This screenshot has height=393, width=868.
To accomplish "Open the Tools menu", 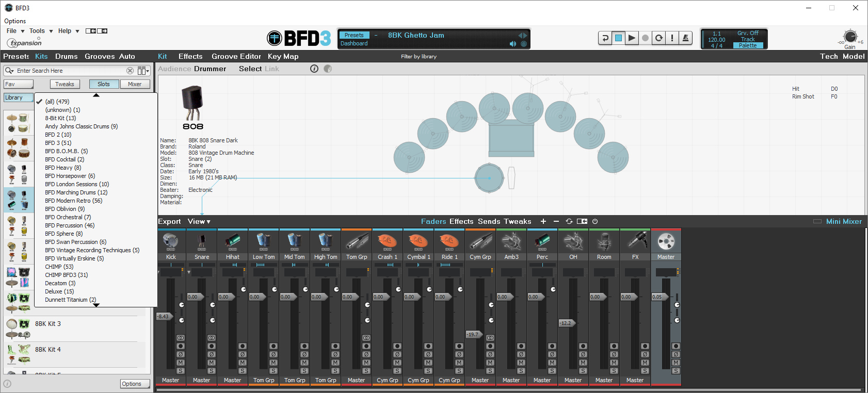I will pyautogui.click(x=41, y=31).
